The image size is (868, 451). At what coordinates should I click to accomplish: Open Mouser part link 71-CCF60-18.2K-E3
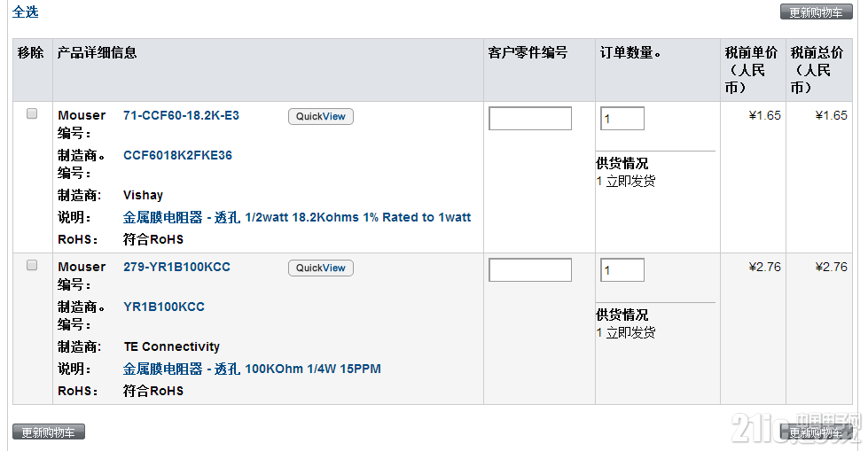(x=181, y=115)
